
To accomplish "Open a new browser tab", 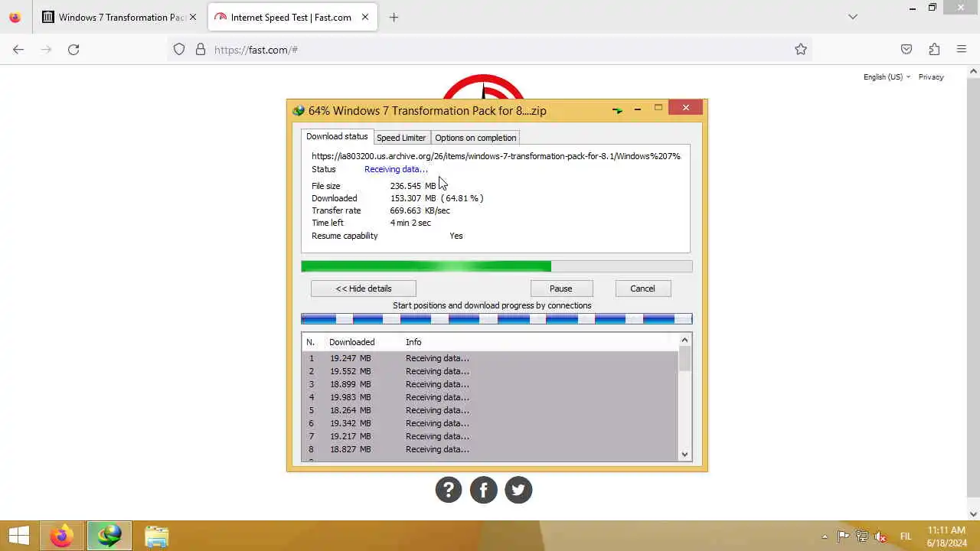I will [394, 17].
